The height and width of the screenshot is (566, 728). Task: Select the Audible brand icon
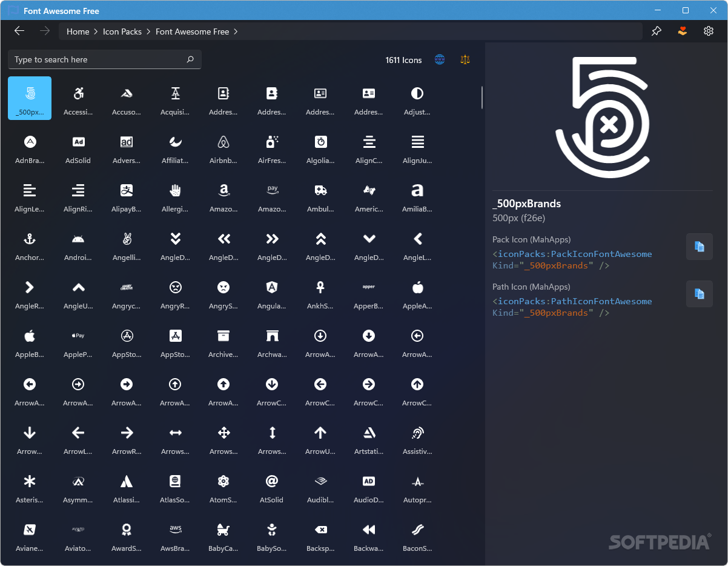[x=320, y=486]
